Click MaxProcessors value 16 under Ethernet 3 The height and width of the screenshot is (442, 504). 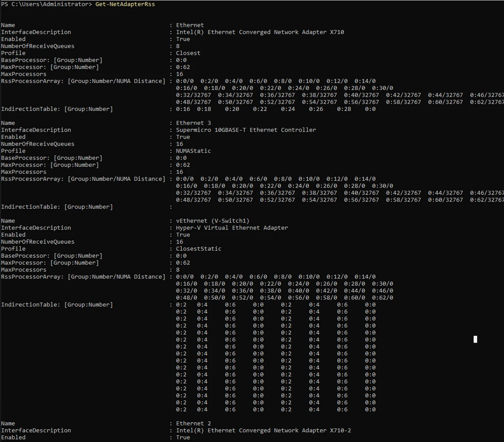point(179,172)
